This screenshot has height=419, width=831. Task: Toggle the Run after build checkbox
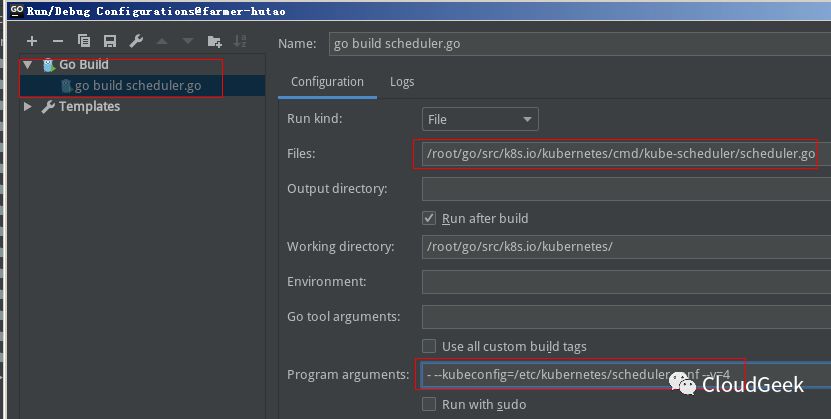pyautogui.click(x=429, y=218)
